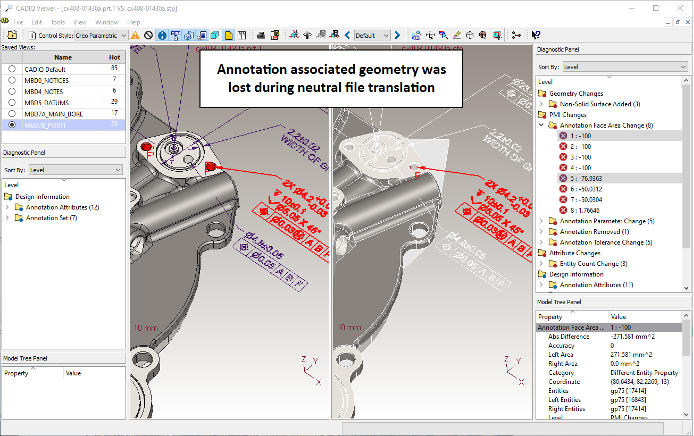This screenshot has height=436, width=694.
Task: Click the open file folder toolbar icon
Action: 12,35
